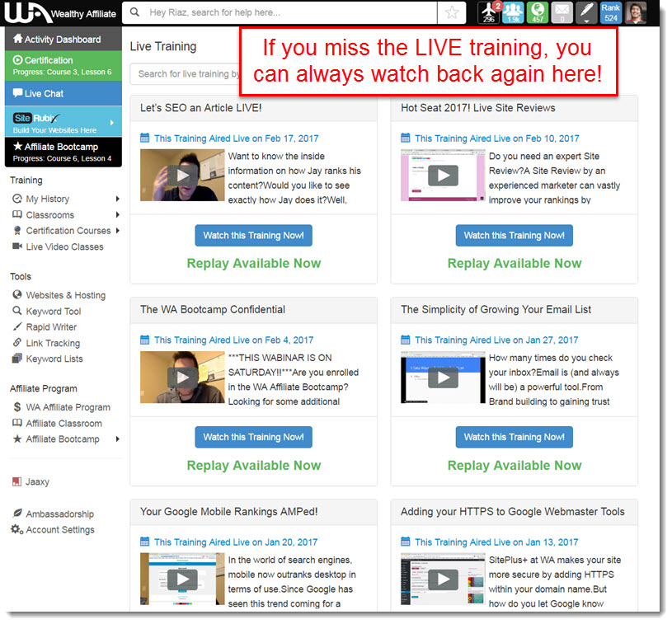Image resolution: width=672 pixels, height=624 pixels.
Task: Click the Wealthy Affiliate logo
Action: click(60, 13)
